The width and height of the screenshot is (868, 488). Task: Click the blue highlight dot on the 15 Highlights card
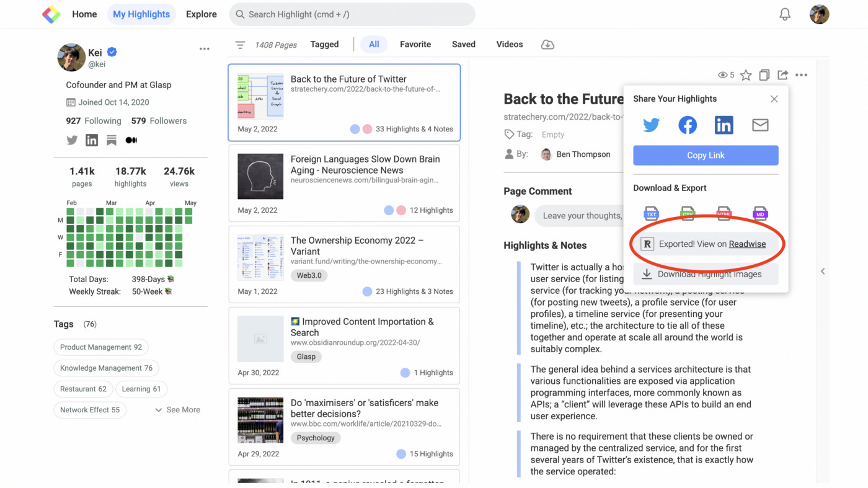(401, 454)
